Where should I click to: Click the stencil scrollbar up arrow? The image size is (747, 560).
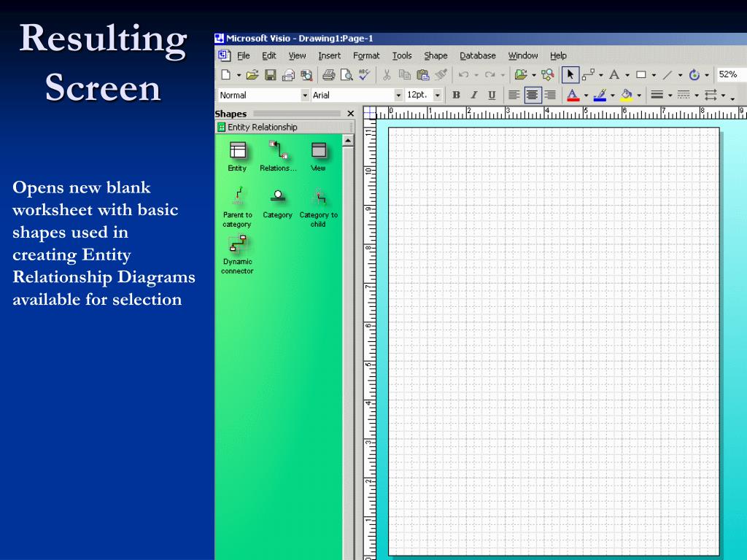348,141
